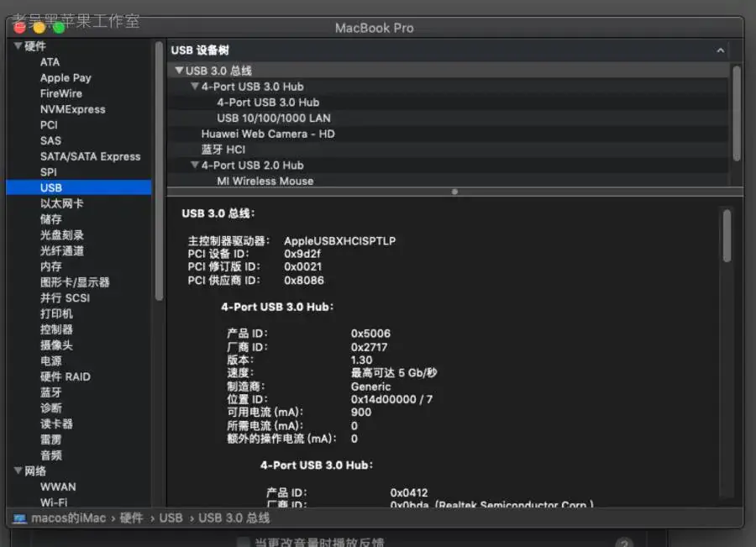756x547 pixels.
Task: Click the details pane vertical scrollbar
Action: (x=727, y=236)
